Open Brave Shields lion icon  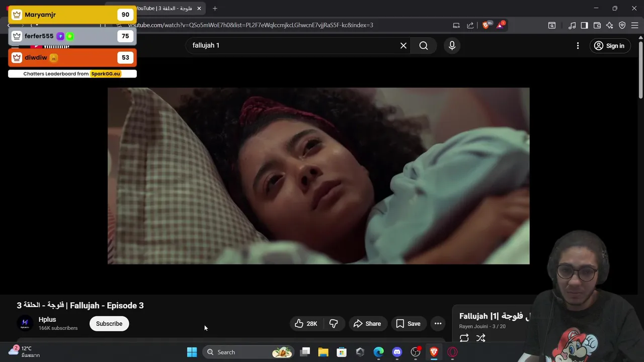(x=486, y=25)
